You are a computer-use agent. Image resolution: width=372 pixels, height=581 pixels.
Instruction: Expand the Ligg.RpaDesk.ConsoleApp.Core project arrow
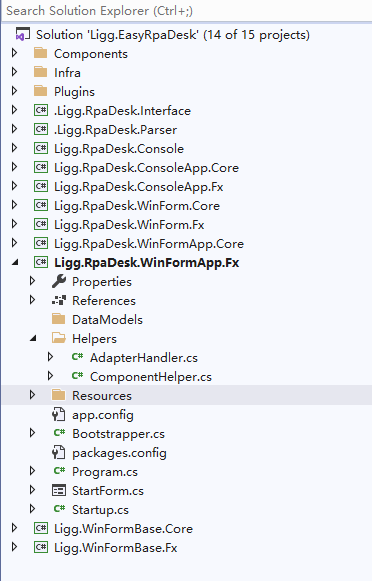tap(14, 167)
